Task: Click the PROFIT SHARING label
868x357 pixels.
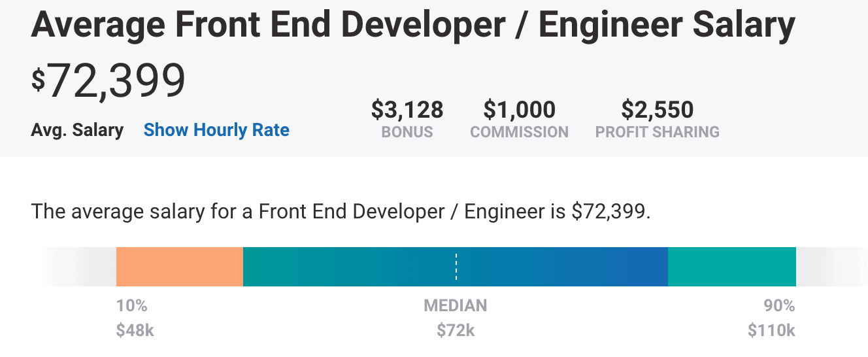Action: click(x=658, y=132)
